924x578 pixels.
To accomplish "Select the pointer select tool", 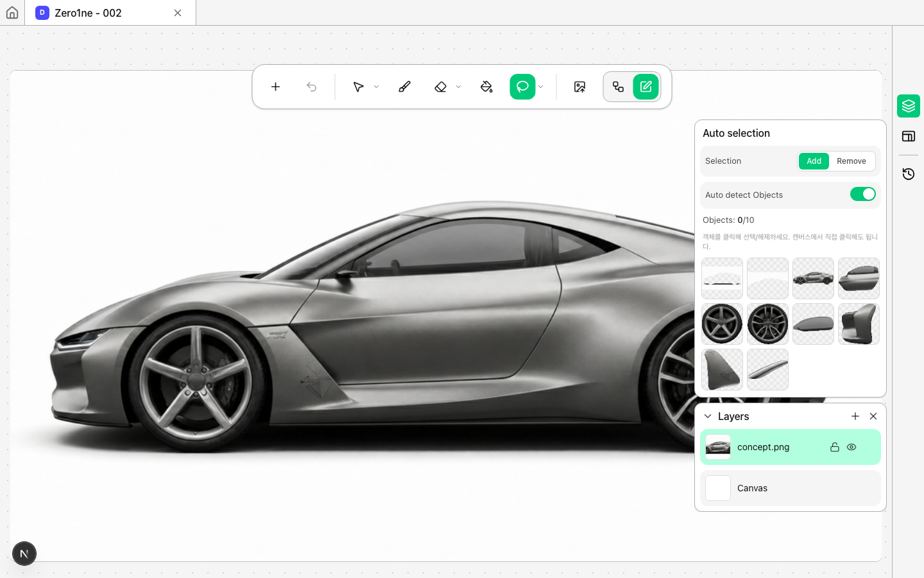I will pos(358,87).
